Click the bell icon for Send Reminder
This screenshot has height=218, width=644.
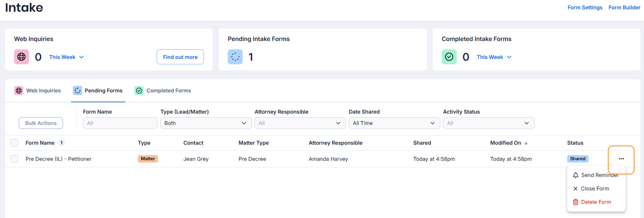[575, 175]
